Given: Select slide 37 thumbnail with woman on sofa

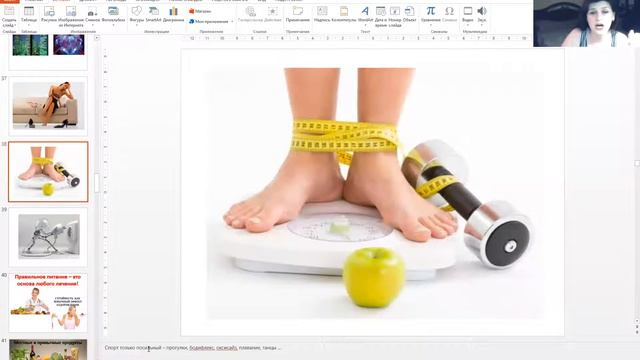Looking at the screenshot, I should pos(48,106).
